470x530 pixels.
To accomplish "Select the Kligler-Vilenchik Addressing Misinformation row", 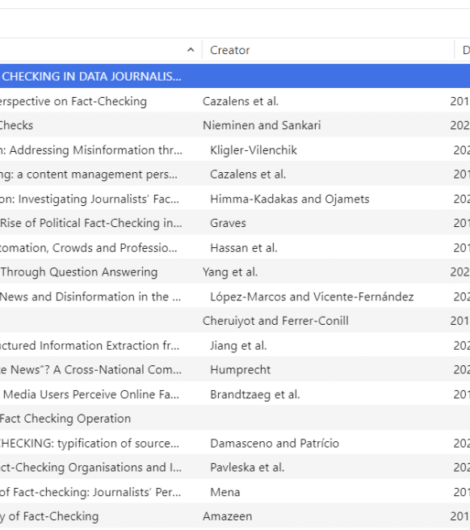I will pos(235,150).
